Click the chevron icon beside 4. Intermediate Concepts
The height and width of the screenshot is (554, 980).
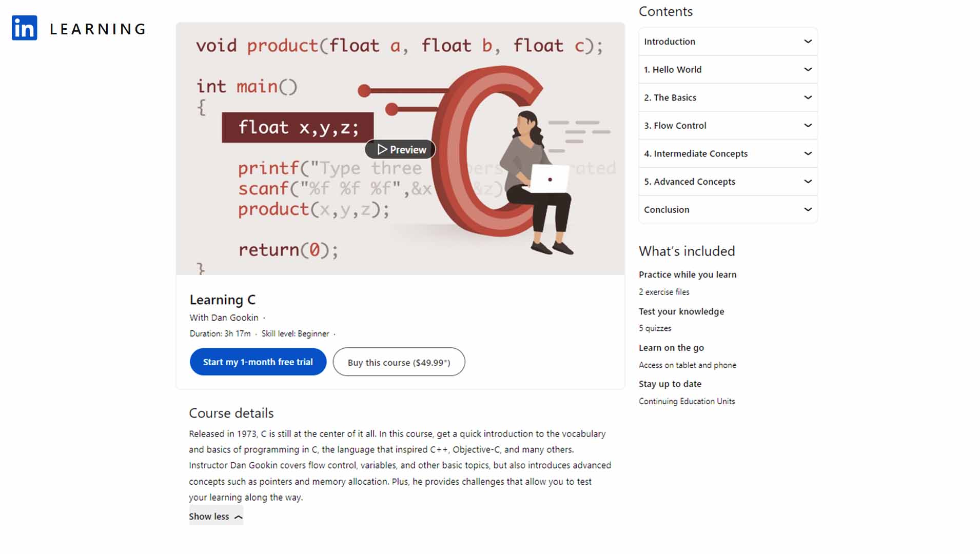click(x=807, y=153)
